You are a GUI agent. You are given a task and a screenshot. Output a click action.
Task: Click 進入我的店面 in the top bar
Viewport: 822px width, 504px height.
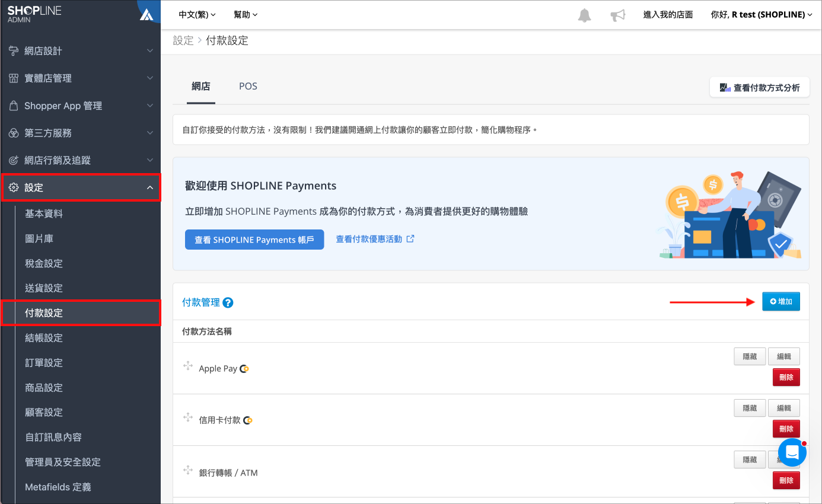pyautogui.click(x=668, y=15)
